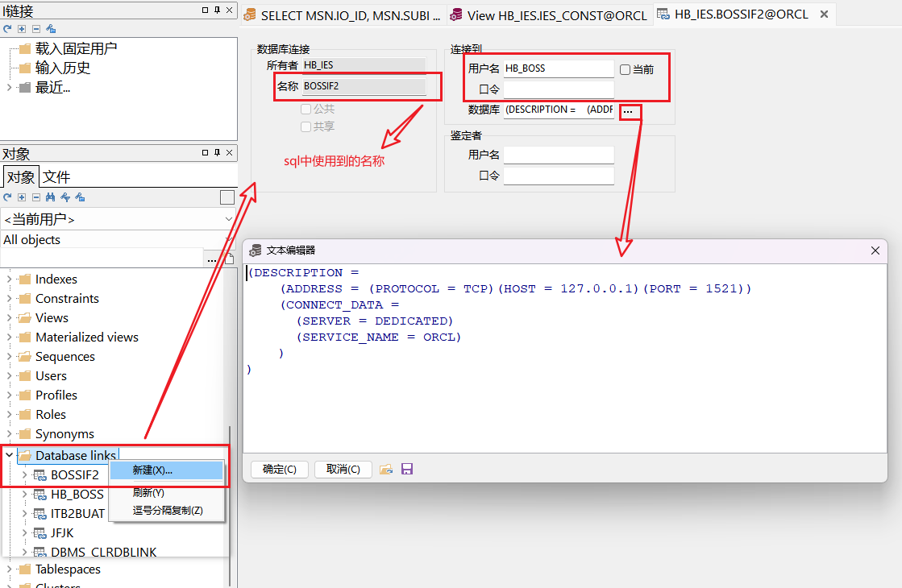Select the BOSSIF2 database link icon
This screenshot has height=588, width=902.
point(39,474)
